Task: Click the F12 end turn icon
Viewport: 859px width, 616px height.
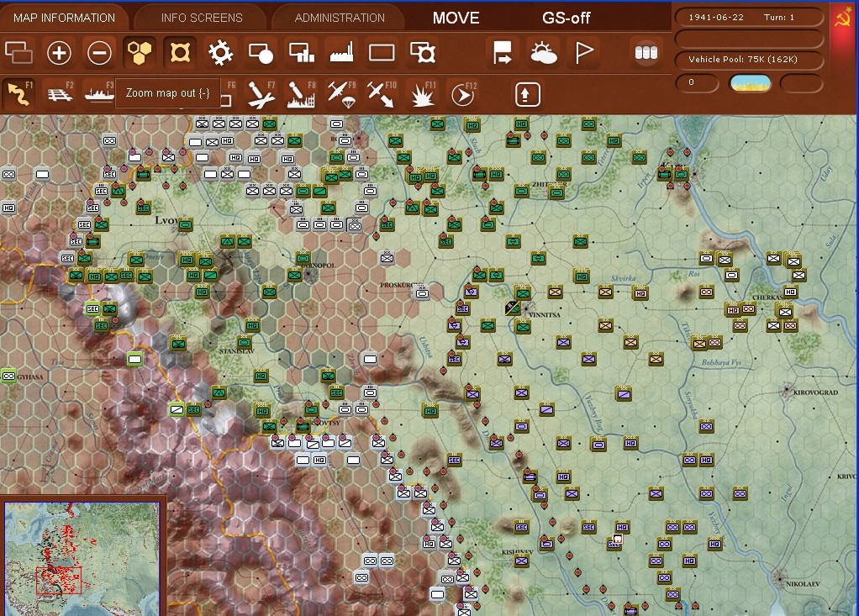Action: 463,94
